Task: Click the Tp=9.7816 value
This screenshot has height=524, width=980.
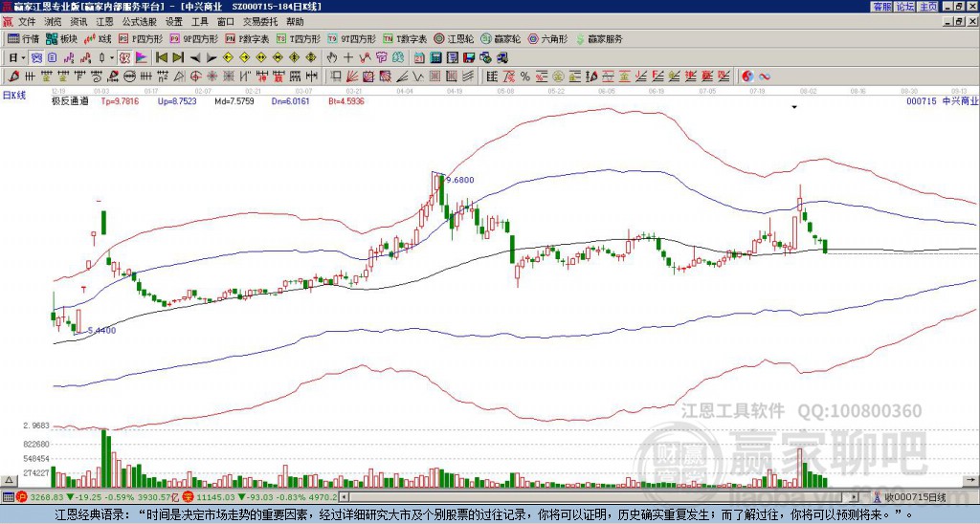Action: point(122,100)
